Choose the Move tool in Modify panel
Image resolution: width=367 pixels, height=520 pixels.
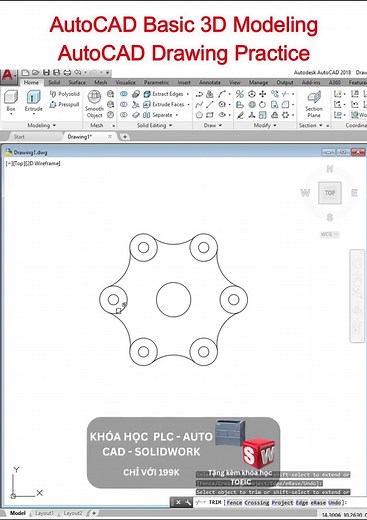click(263, 94)
